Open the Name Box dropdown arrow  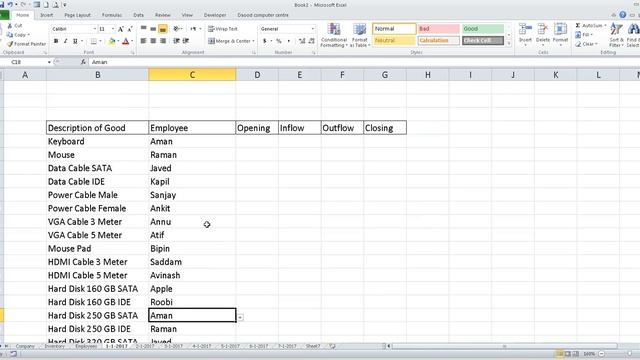(49, 62)
